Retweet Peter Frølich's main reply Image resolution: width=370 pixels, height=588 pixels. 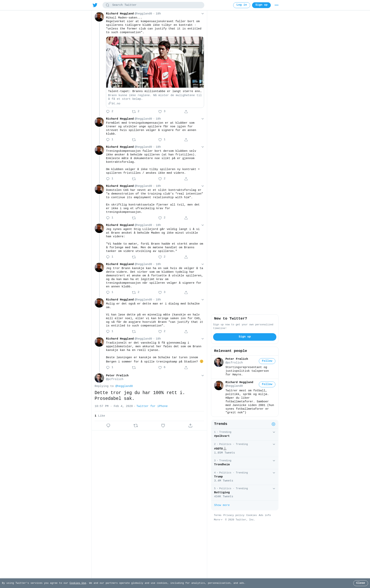coord(136,426)
